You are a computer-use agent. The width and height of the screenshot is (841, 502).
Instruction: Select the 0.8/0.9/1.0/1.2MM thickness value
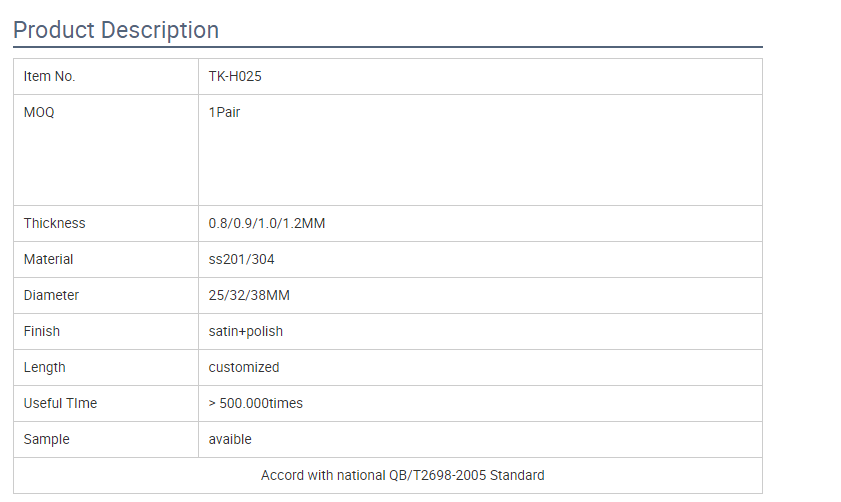pyautogui.click(x=267, y=223)
